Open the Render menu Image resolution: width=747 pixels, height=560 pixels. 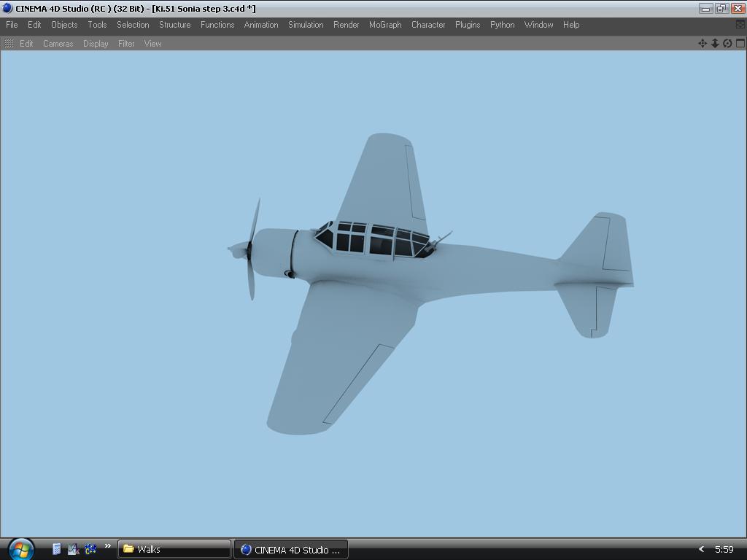coord(346,25)
